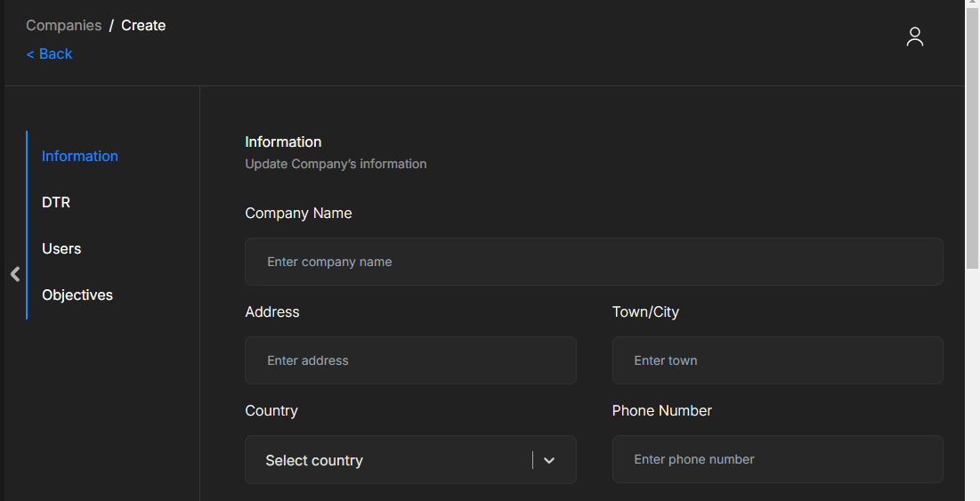
Task: Click the Country dropdown chevron arrow
Action: tap(549, 460)
